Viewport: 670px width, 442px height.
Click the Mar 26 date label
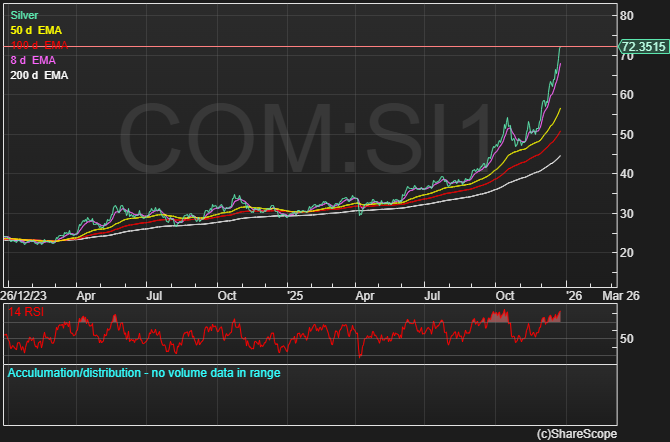[x=621, y=296]
